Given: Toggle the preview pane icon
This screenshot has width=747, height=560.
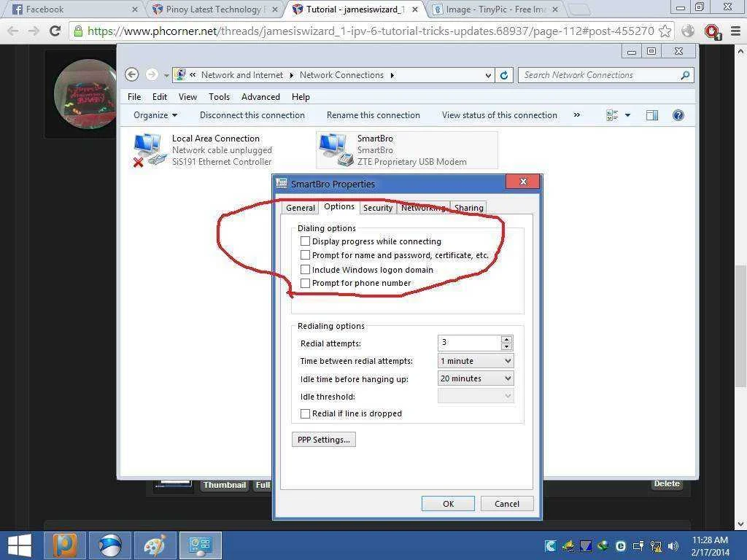Looking at the screenshot, I should point(652,115).
